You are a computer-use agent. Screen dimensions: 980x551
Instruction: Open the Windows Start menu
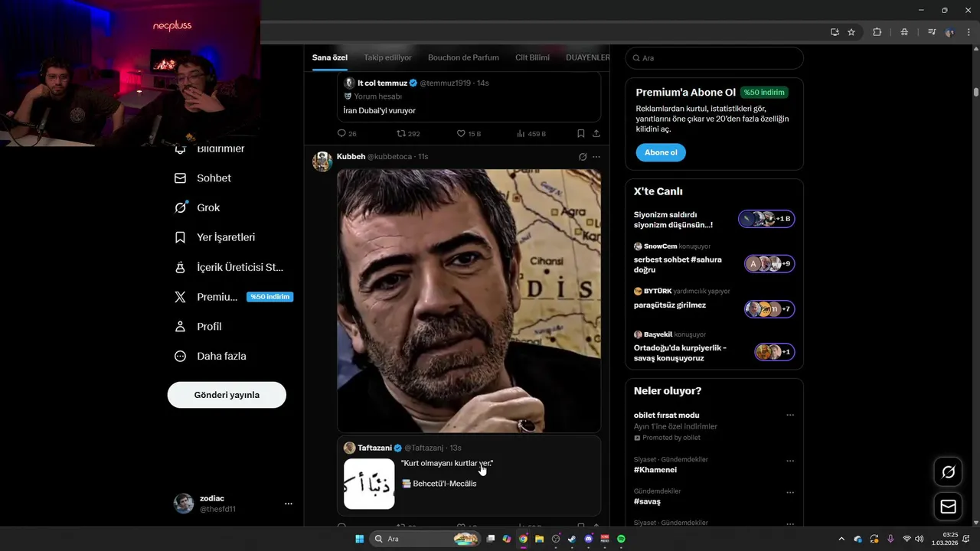[359, 539]
